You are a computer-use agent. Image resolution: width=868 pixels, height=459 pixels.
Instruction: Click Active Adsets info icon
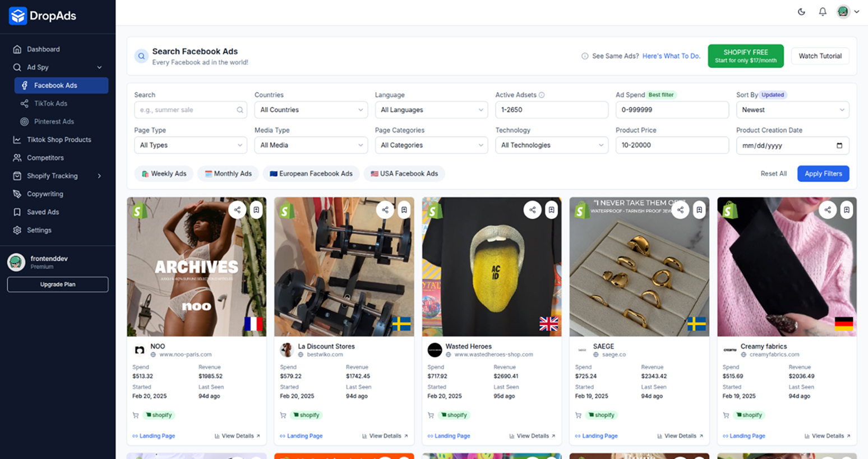(x=542, y=95)
